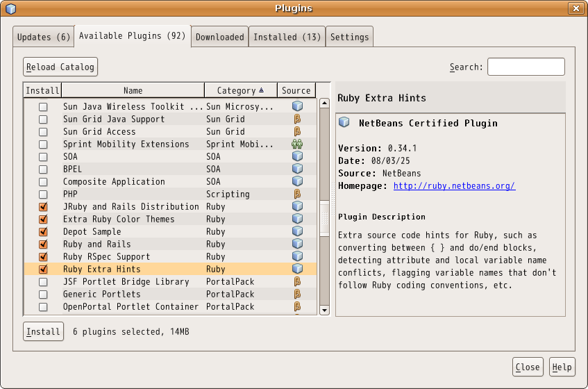The width and height of the screenshot is (588, 389).
Task: Open the Updates (6) tab
Action: pyautogui.click(x=44, y=37)
